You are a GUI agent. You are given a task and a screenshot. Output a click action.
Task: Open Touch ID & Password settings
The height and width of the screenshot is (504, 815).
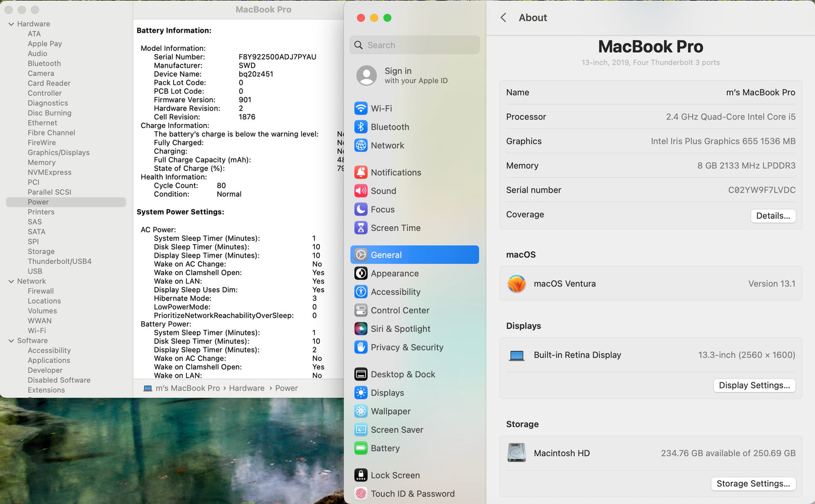413,493
